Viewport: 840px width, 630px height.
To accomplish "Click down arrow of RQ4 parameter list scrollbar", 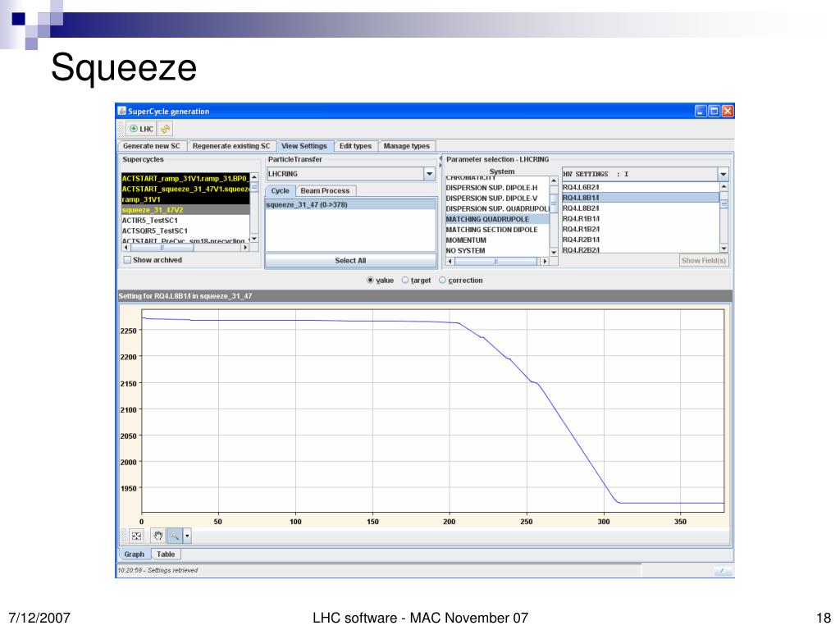I will (724, 249).
